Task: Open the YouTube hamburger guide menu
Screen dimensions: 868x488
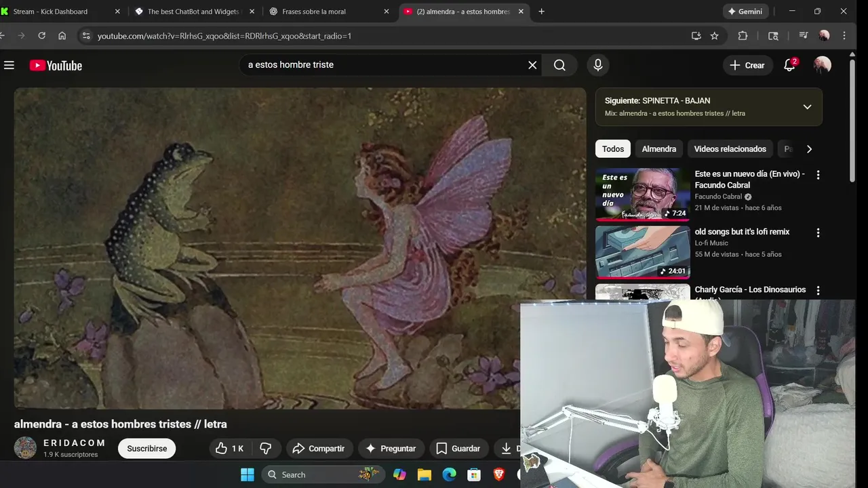Action: pyautogui.click(x=9, y=65)
